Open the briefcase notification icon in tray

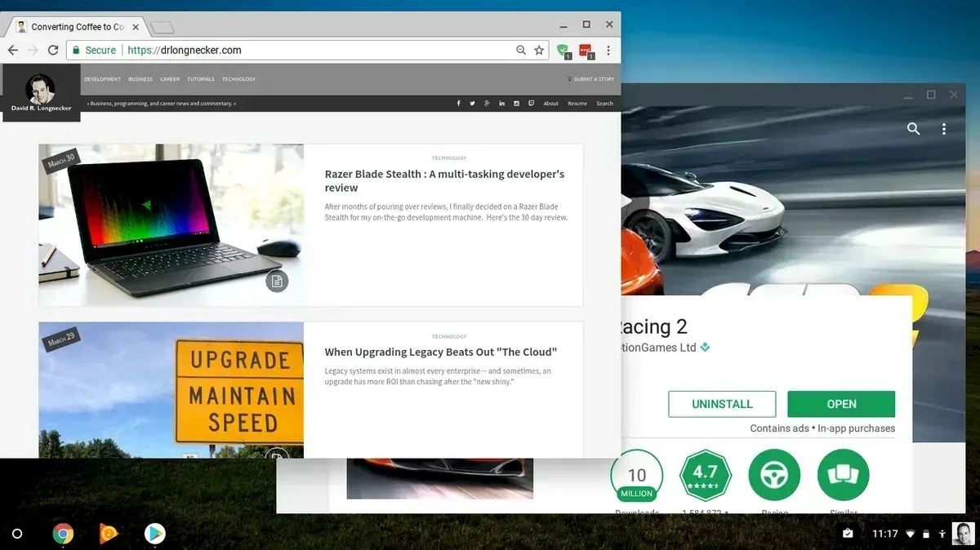[x=848, y=534]
